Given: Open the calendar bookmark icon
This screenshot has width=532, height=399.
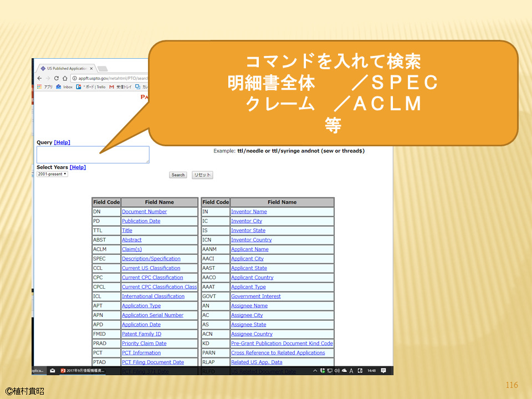Looking at the screenshot, I should point(138,87).
